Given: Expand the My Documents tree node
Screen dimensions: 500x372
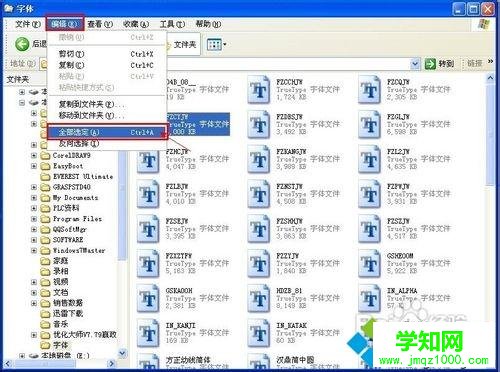Looking at the screenshot, I should tap(34, 198).
